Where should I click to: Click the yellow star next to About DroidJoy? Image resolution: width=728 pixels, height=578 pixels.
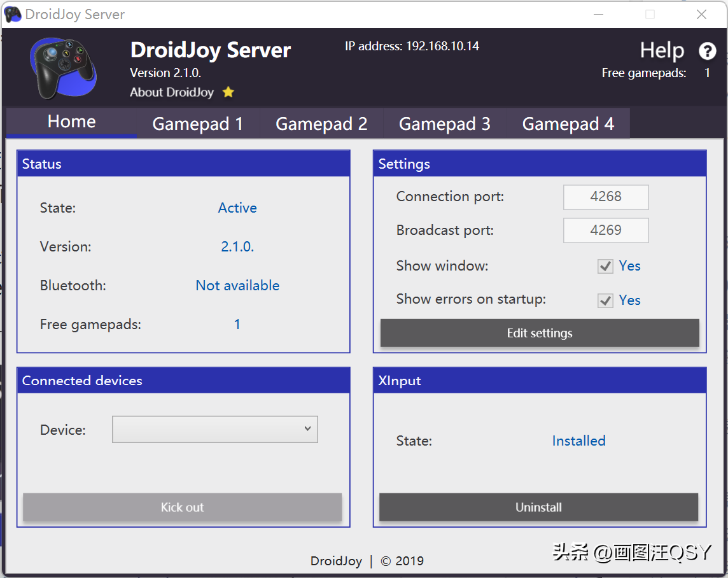click(228, 92)
